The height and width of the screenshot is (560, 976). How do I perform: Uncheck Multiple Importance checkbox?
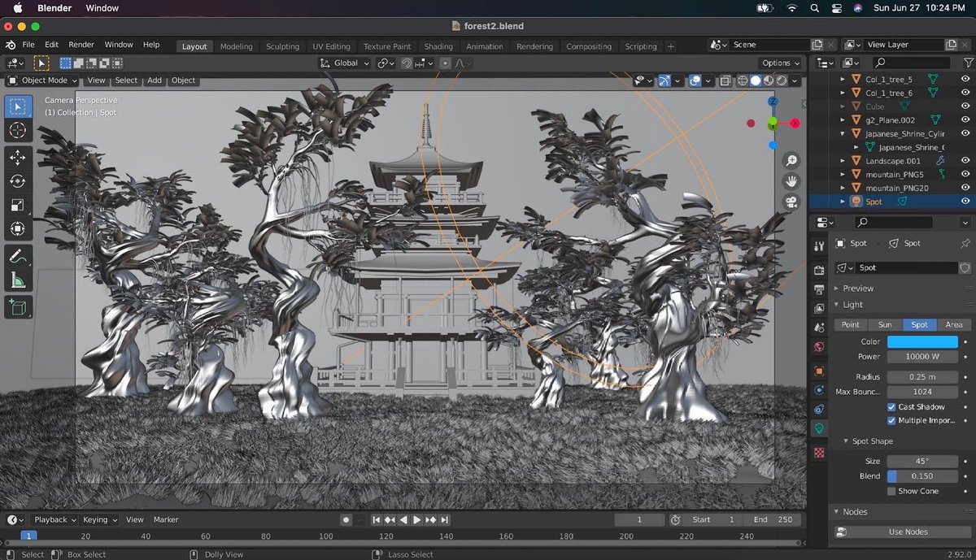[891, 421]
